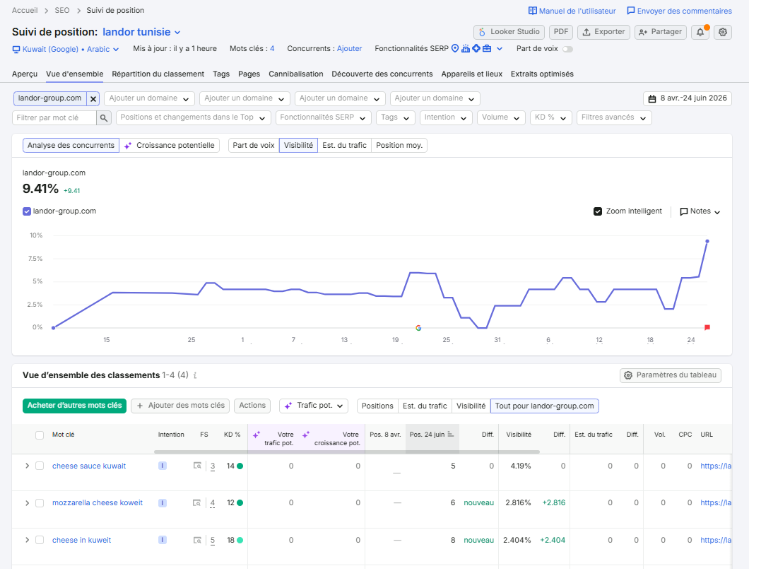Select all keywords header checkbox
Screen dimensions: 760x569
click(x=40, y=435)
